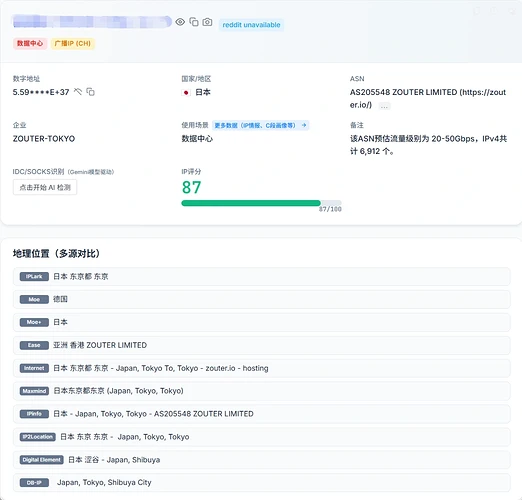Copy the IP address with copy icon
The image size is (522, 500).
pyautogui.click(x=194, y=22)
